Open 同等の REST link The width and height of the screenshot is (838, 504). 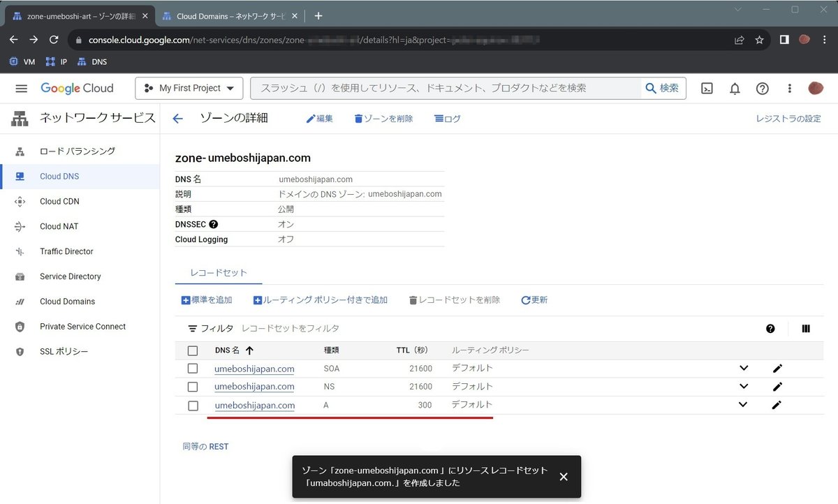(205, 447)
